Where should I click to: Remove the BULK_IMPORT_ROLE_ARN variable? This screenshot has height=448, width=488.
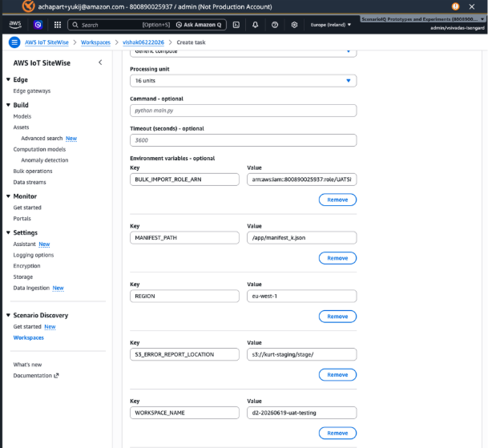click(x=337, y=200)
